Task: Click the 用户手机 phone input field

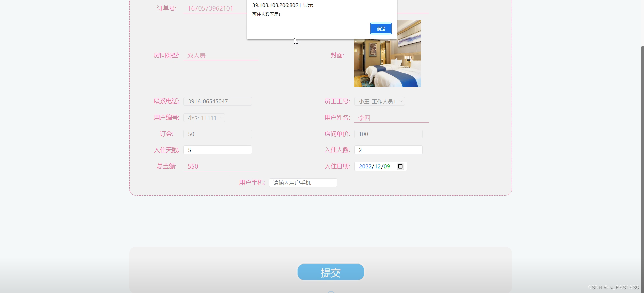Action: [303, 183]
